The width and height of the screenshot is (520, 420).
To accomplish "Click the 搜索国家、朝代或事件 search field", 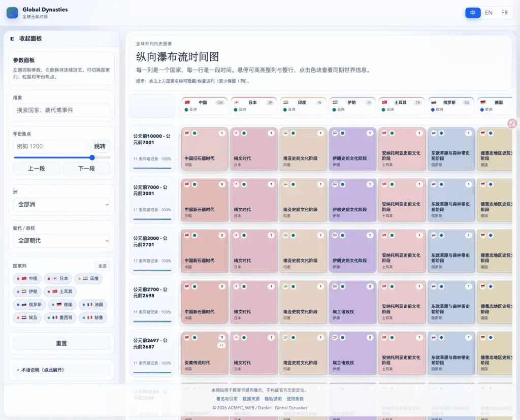I will pos(61,110).
